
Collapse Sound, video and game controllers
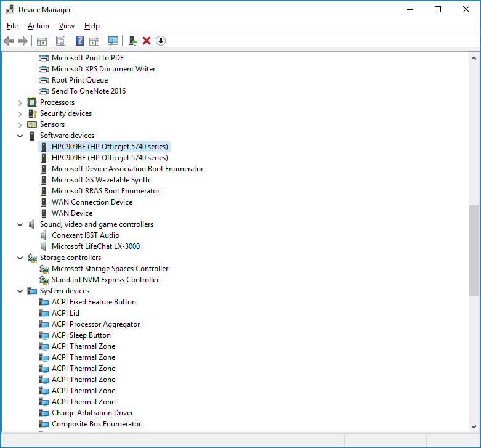point(20,224)
